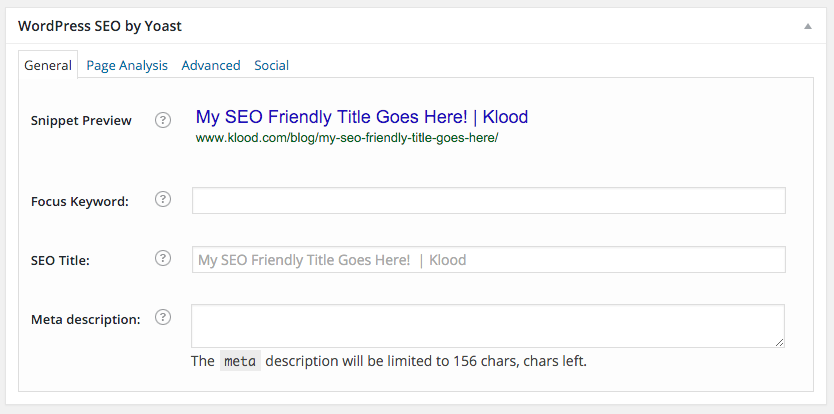Click help icon next to Focus Keyword
834x414 pixels.
pyautogui.click(x=163, y=200)
